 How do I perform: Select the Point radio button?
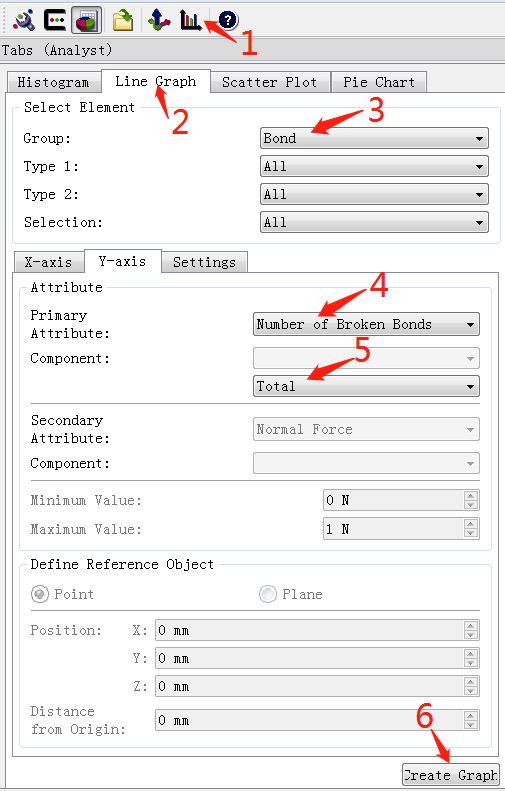[x=40, y=594]
